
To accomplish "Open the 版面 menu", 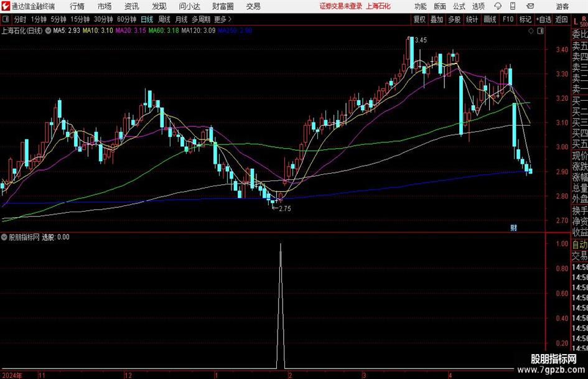I will [440, 6].
